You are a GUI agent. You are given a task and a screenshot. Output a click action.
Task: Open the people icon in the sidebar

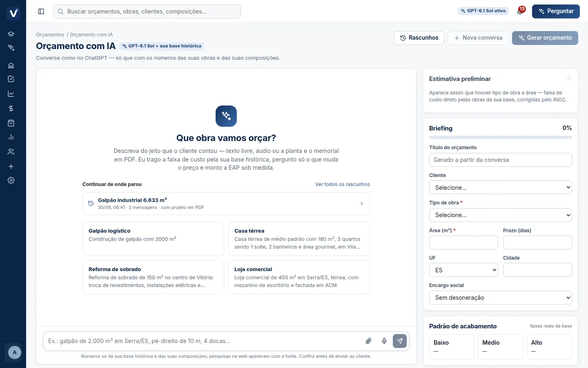[x=11, y=152]
